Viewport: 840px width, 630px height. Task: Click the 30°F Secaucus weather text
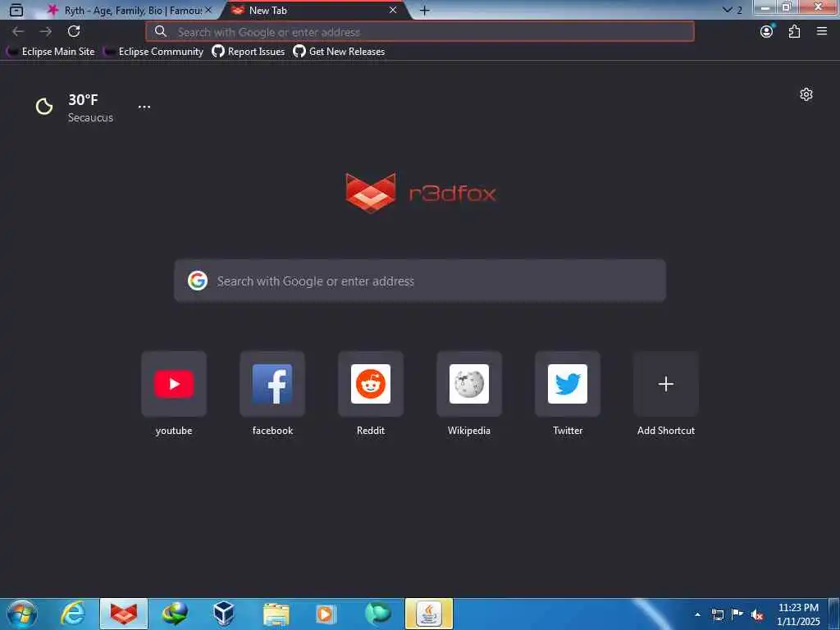pyautogui.click(x=90, y=107)
